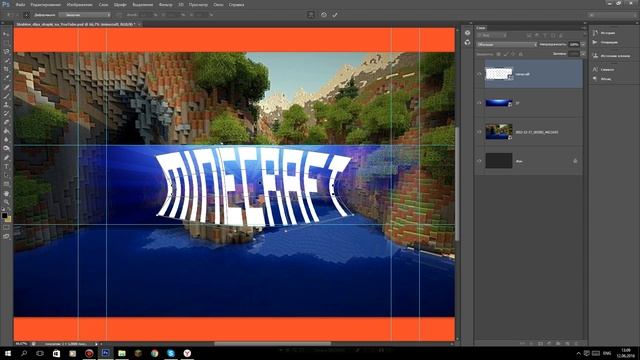Select the History Brush tool
The image size is (640, 360).
click(x=6, y=113)
